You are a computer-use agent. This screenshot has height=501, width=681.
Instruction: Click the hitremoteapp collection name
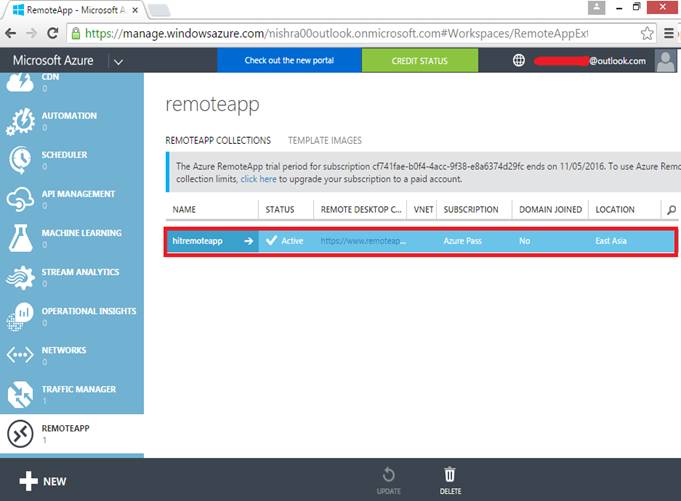click(197, 241)
